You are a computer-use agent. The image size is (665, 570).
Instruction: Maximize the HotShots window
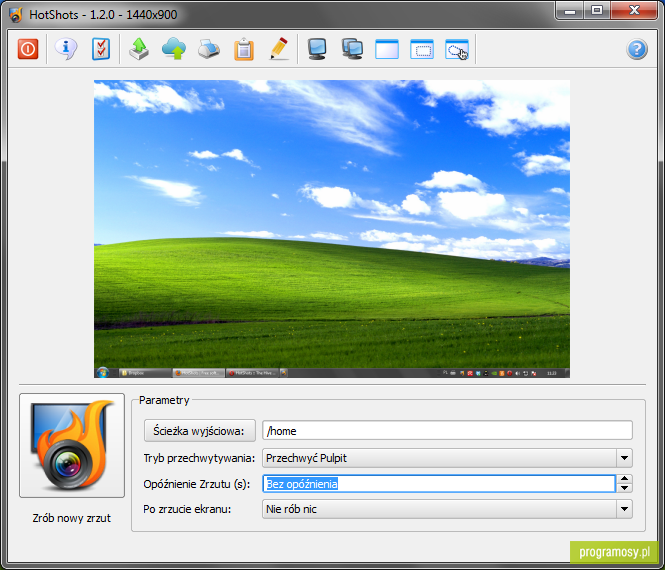tap(597, 10)
